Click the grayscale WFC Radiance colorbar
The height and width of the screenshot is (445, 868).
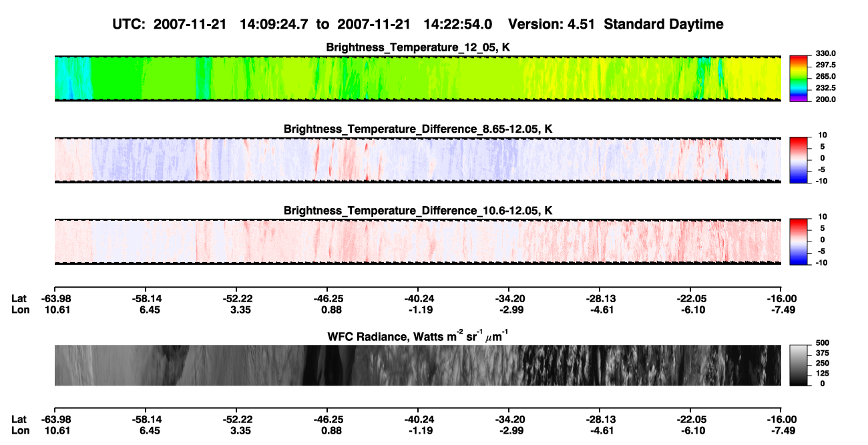799,364
